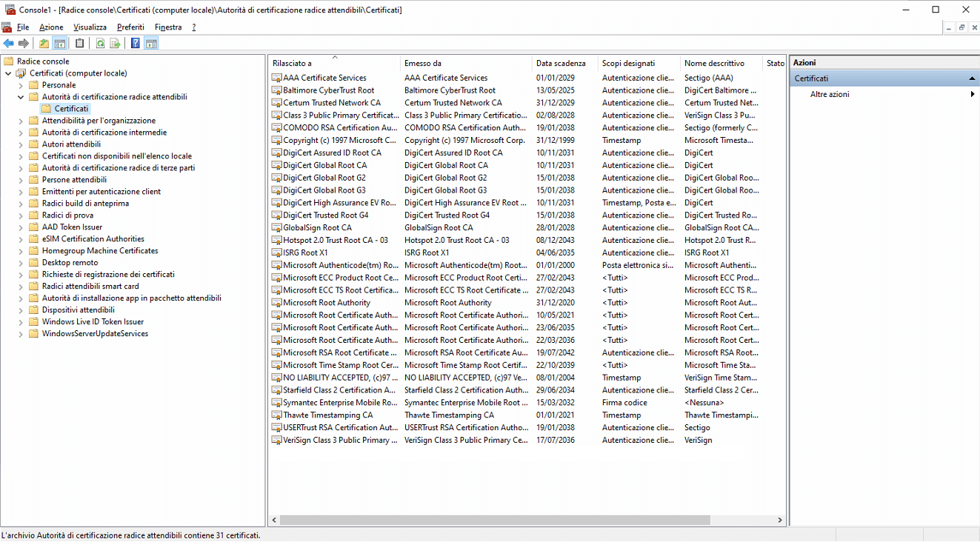Image resolution: width=980 pixels, height=542 pixels.
Task: Expand the Persone attendibili node
Action: (21, 180)
